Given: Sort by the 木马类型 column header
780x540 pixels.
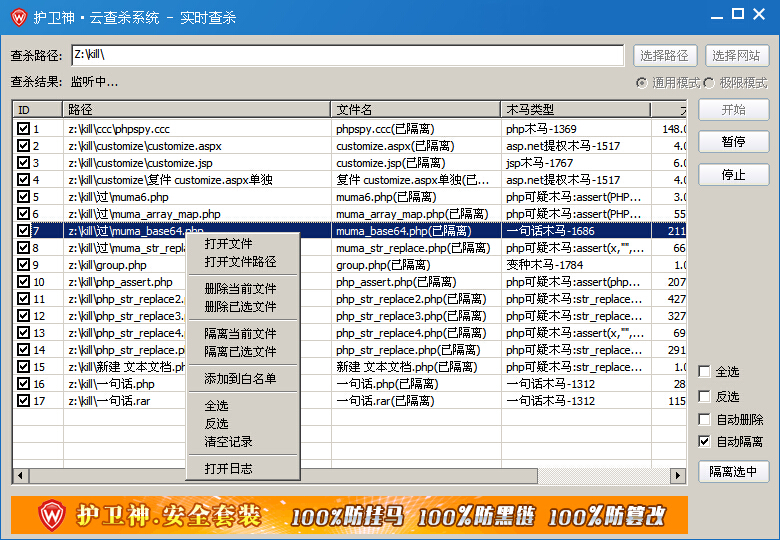Looking at the screenshot, I should click(x=576, y=110).
